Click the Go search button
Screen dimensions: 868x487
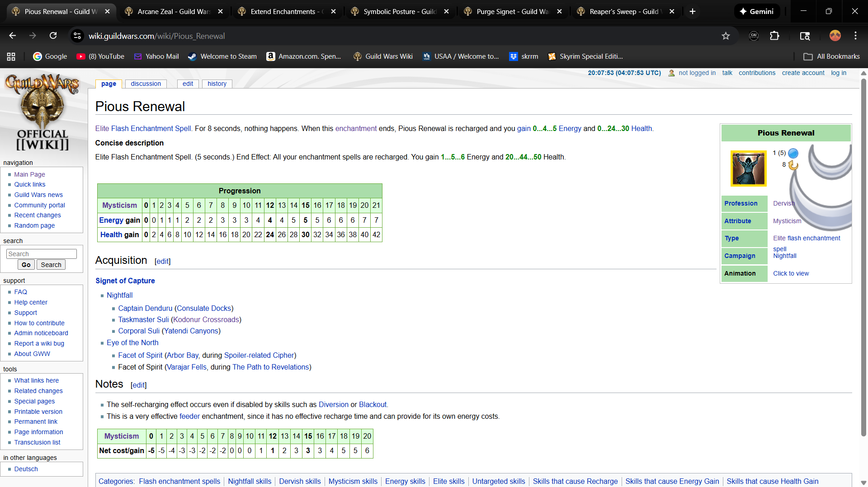click(26, 265)
